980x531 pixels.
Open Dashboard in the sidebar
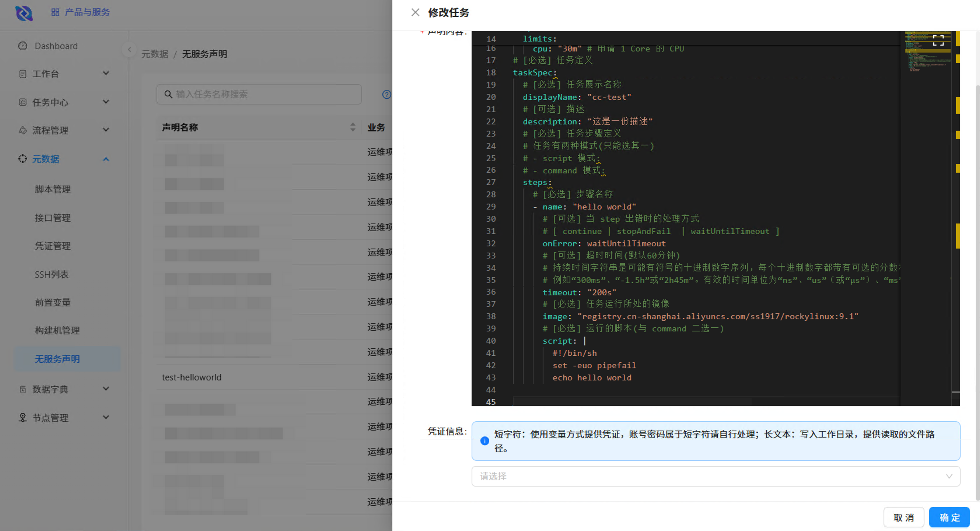click(56, 46)
